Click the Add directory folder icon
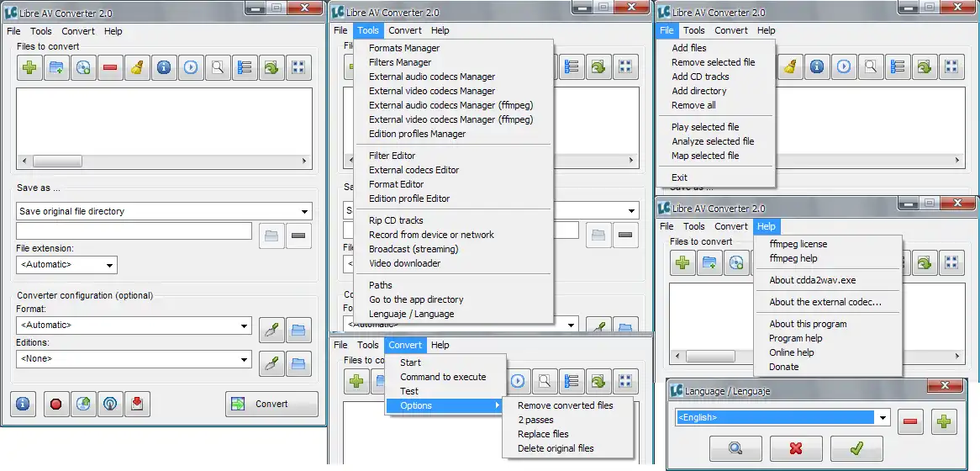 [56, 67]
